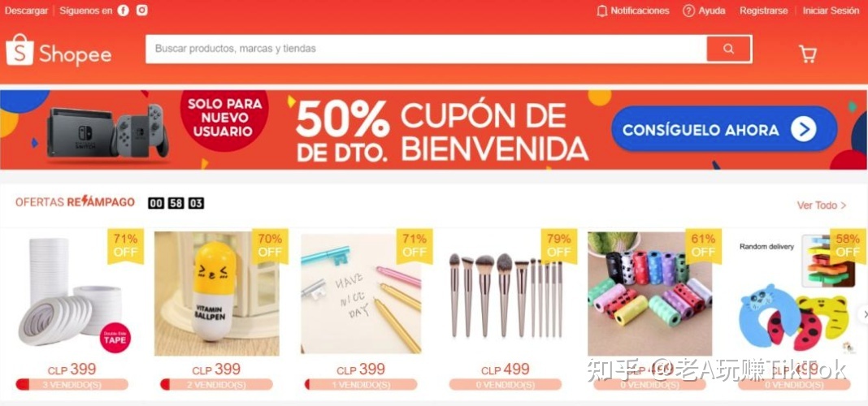Image resolution: width=868 pixels, height=406 pixels.
Task: Click the Shopee shopping bag logo
Action: tap(20, 50)
